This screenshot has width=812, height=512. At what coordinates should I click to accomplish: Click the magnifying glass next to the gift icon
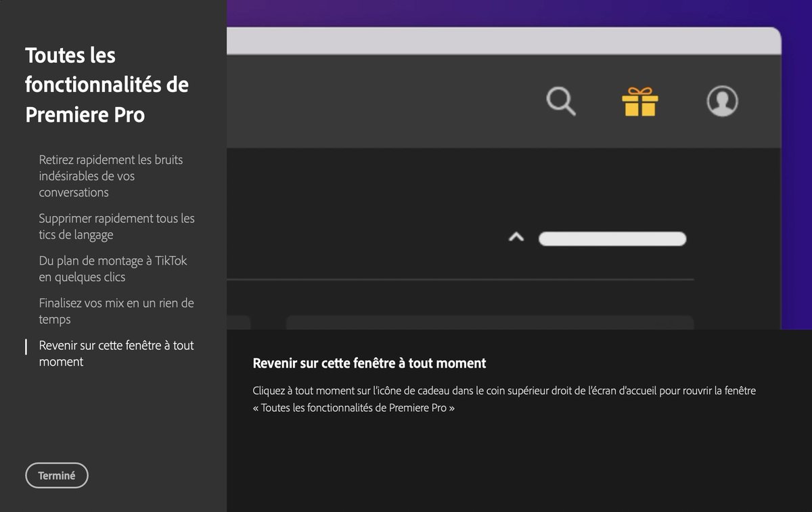pyautogui.click(x=560, y=102)
